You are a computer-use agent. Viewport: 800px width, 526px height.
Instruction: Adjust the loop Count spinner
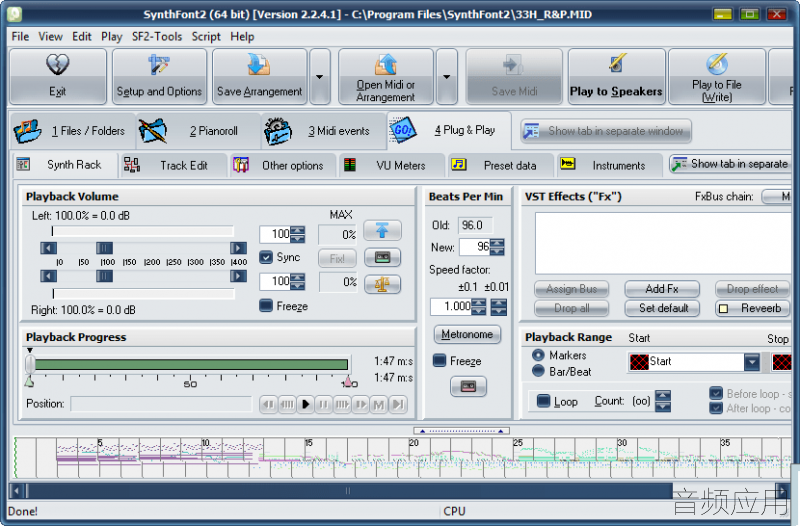pyautogui.click(x=663, y=401)
